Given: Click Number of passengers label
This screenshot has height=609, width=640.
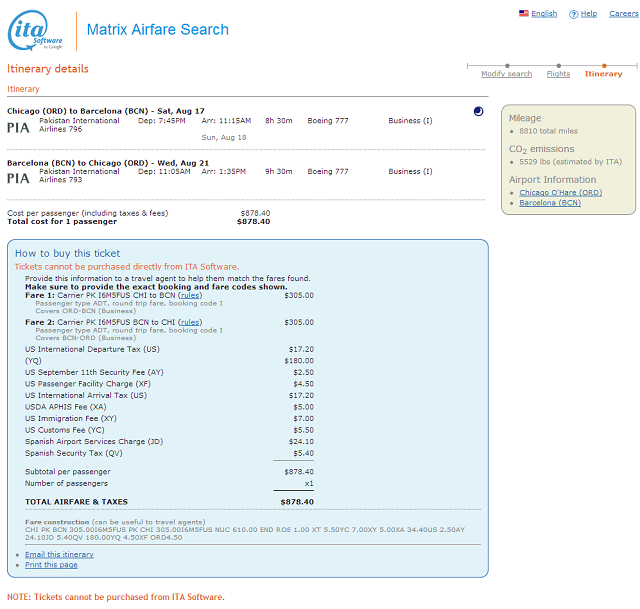Looking at the screenshot, I should coord(66,483).
